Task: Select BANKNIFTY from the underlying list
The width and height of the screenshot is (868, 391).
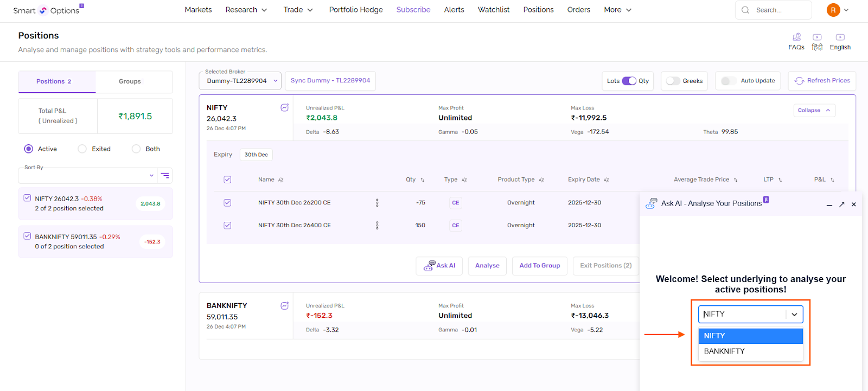Action: 724,351
